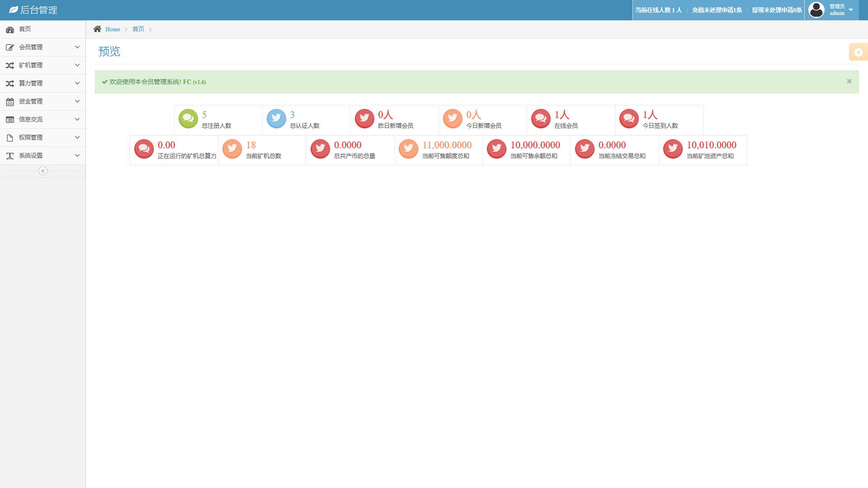The width and height of the screenshot is (868, 488).
Task: Expand the 权限管理 menu
Action: pyautogui.click(x=43, y=137)
